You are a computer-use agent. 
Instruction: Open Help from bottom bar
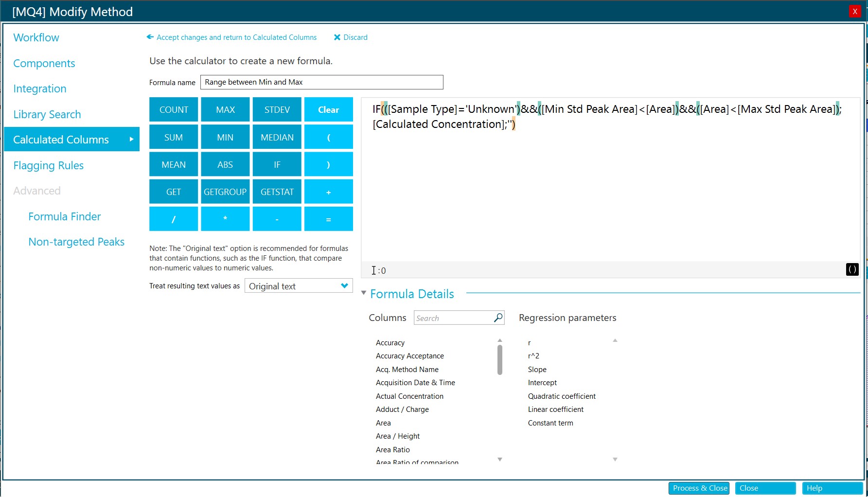click(833, 488)
